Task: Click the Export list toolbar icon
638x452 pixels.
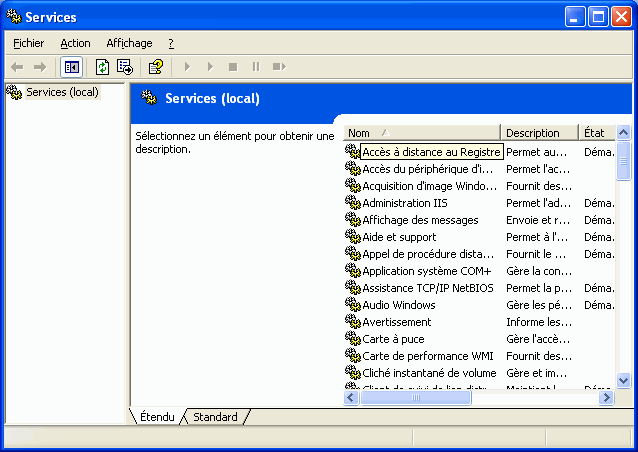Action: pos(125,67)
